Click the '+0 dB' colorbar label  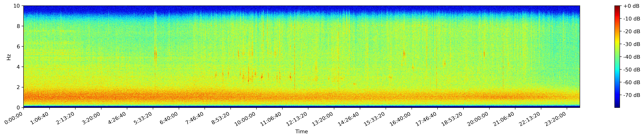pos(631,6)
